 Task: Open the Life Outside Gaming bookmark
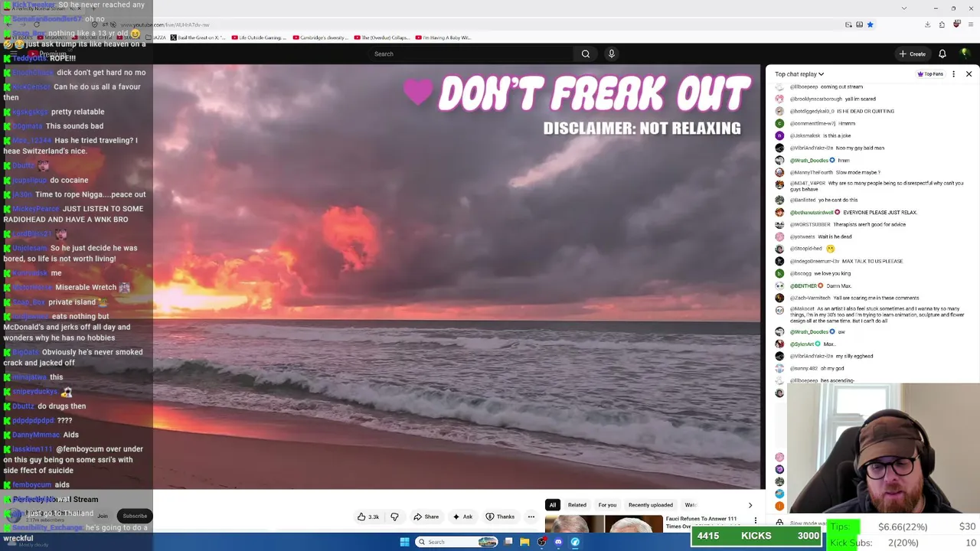(259, 37)
